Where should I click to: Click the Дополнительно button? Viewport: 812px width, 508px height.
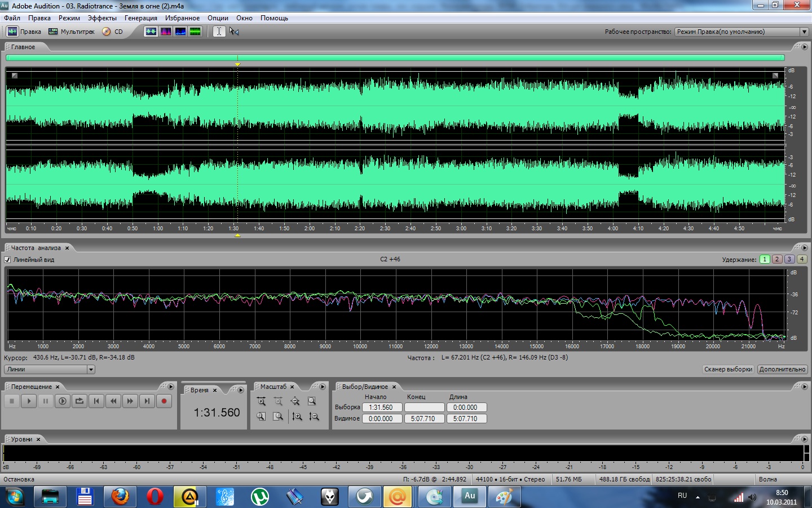click(x=782, y=369)
